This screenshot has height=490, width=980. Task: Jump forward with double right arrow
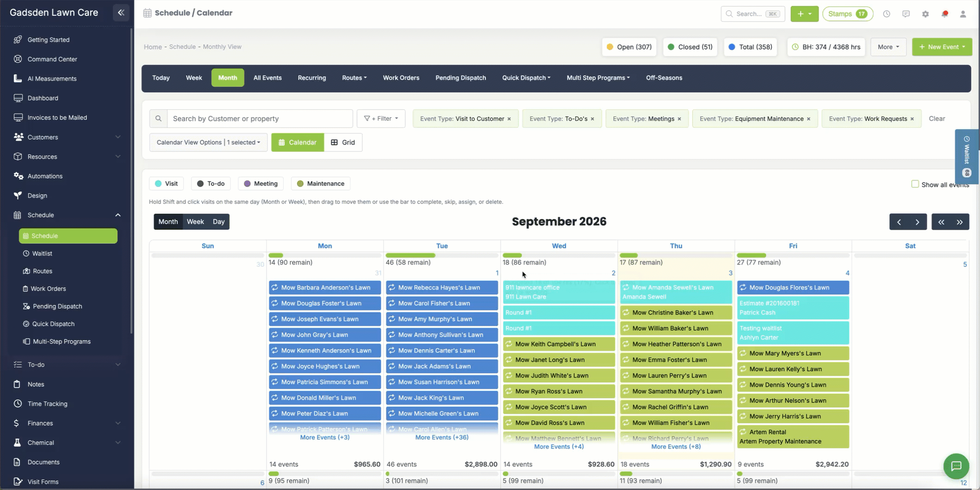pos(960,222)
